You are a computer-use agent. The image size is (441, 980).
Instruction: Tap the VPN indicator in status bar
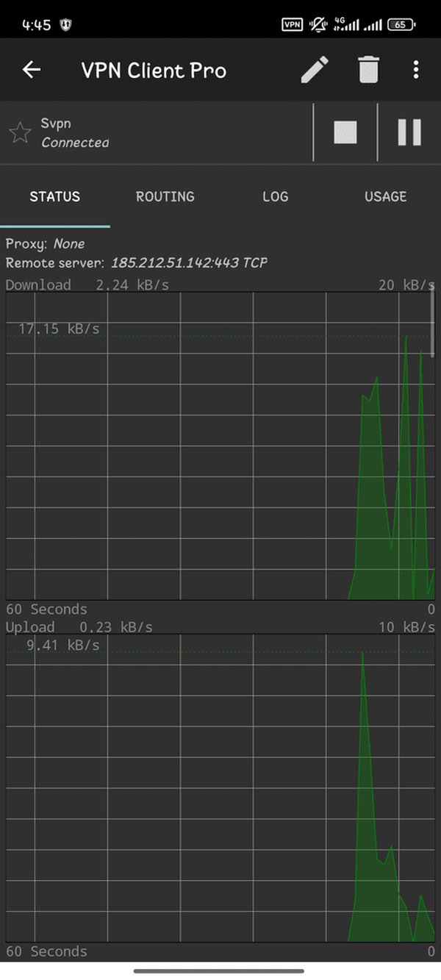coord(292,24)
